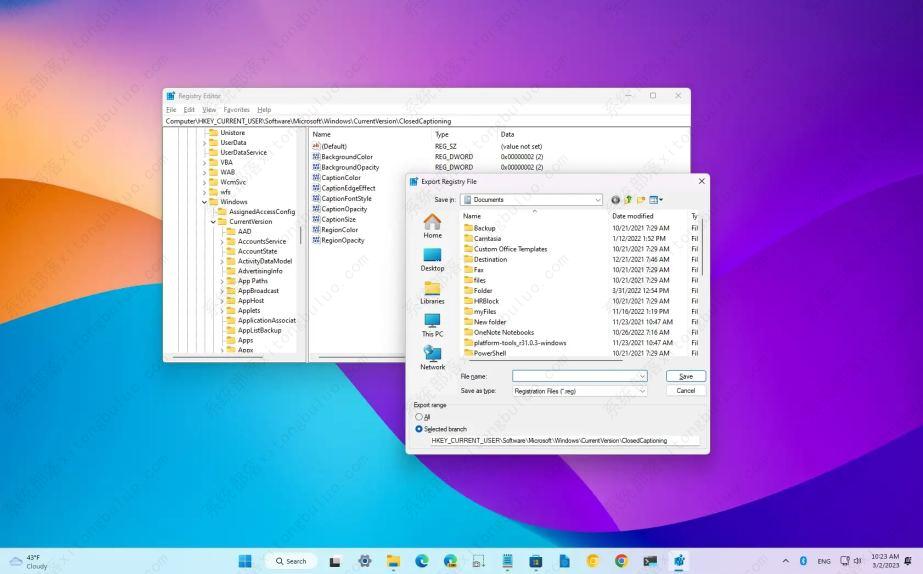Select the (Default) registry string value
The width and height of the screenshot is (923, 574).
pyautogui.click(x=334, y=146)
